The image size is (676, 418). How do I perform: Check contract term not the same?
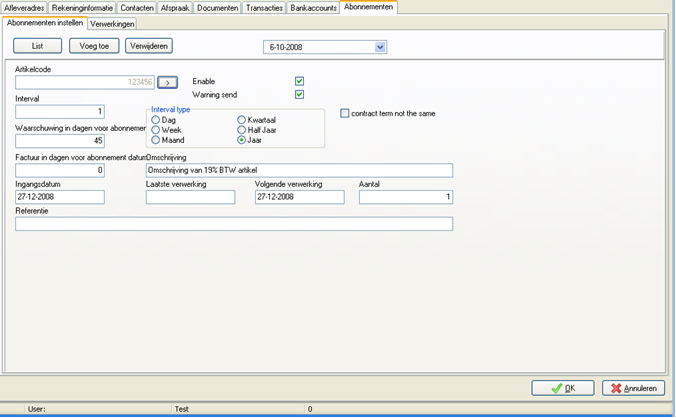coord(344,113)
